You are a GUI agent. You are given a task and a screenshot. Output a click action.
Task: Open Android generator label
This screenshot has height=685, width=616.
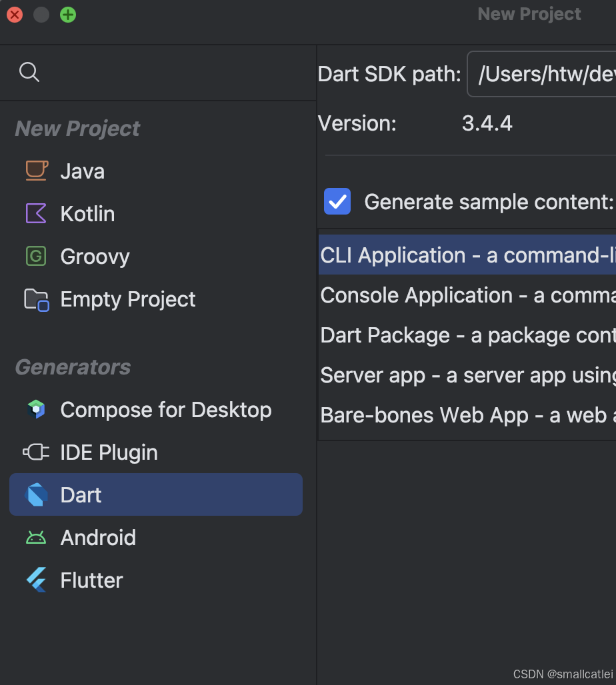[98, 538]
